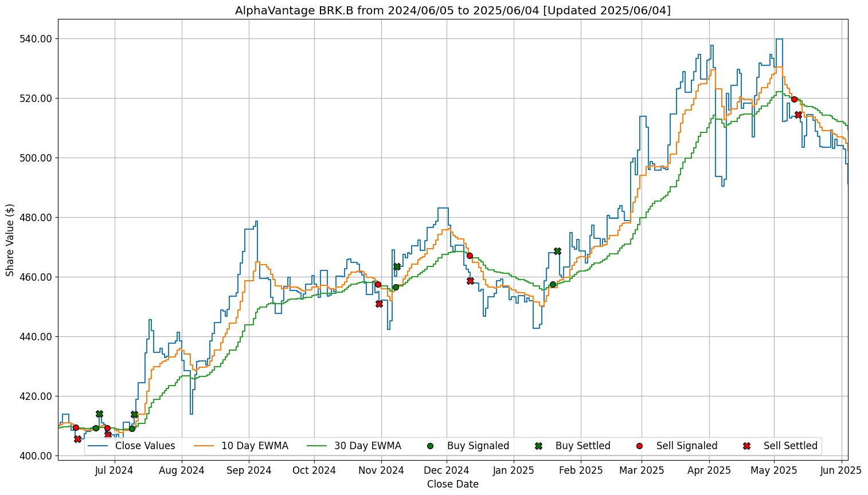Select the '30 Day EWMA' legend label

point(367,446)
